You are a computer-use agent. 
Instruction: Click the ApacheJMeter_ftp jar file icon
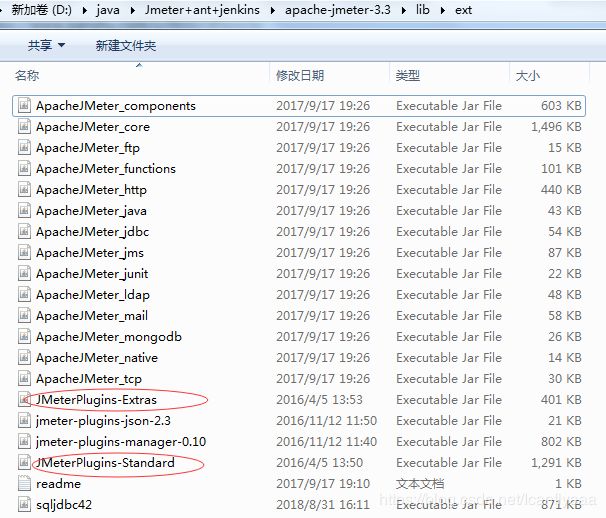(24, 147)
